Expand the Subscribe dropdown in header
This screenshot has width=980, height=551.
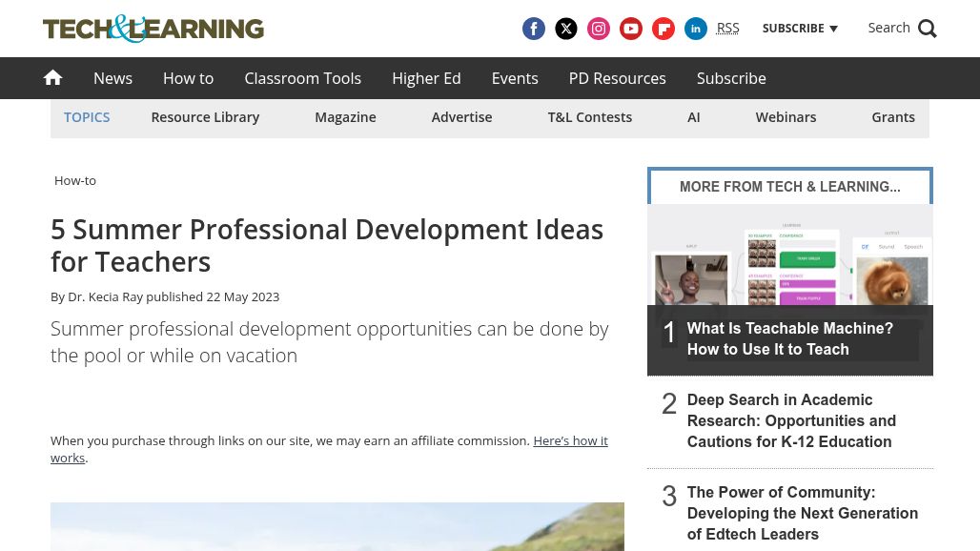(800, 28)
